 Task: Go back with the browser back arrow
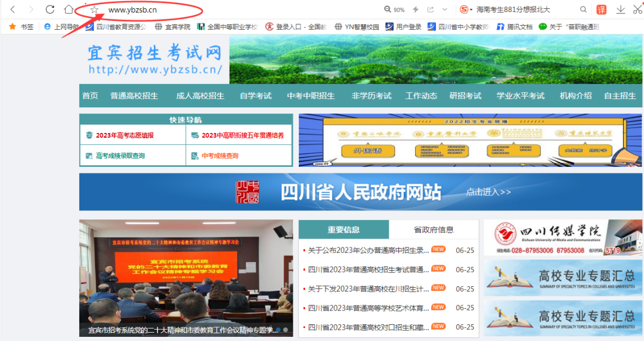pyautogui.click(x=13, y=10)
